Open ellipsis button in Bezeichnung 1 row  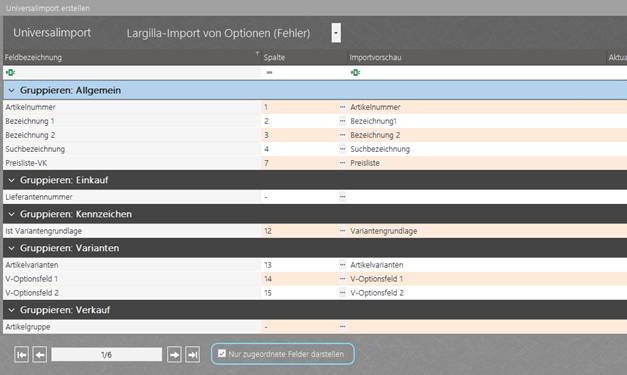click(x=342, y=121)
